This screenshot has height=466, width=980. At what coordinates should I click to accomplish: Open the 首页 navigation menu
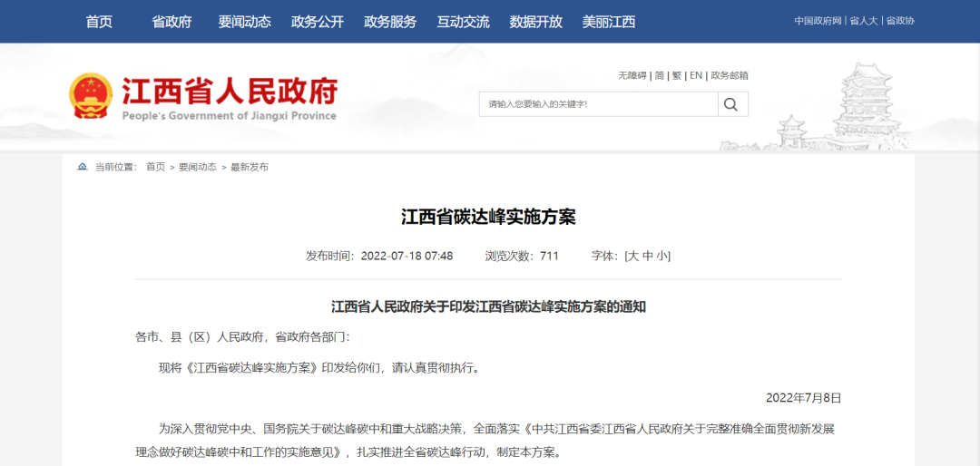coord(99,22)
